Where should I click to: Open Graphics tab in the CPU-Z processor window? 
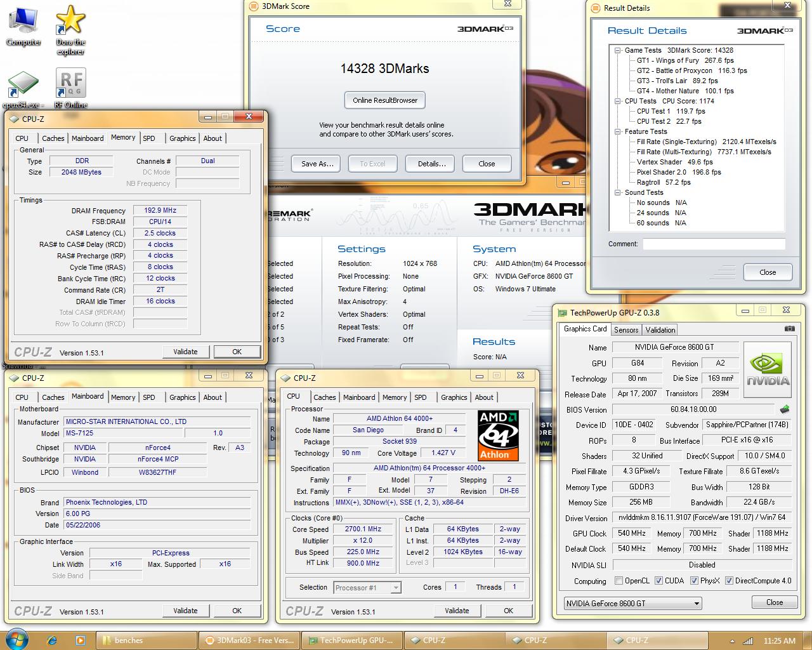454,397
